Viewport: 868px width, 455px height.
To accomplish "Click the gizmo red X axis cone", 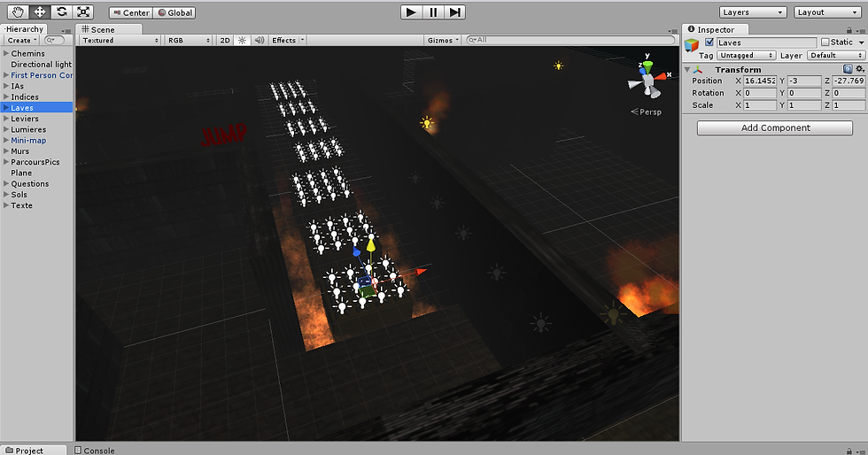I will pos(661,77).
